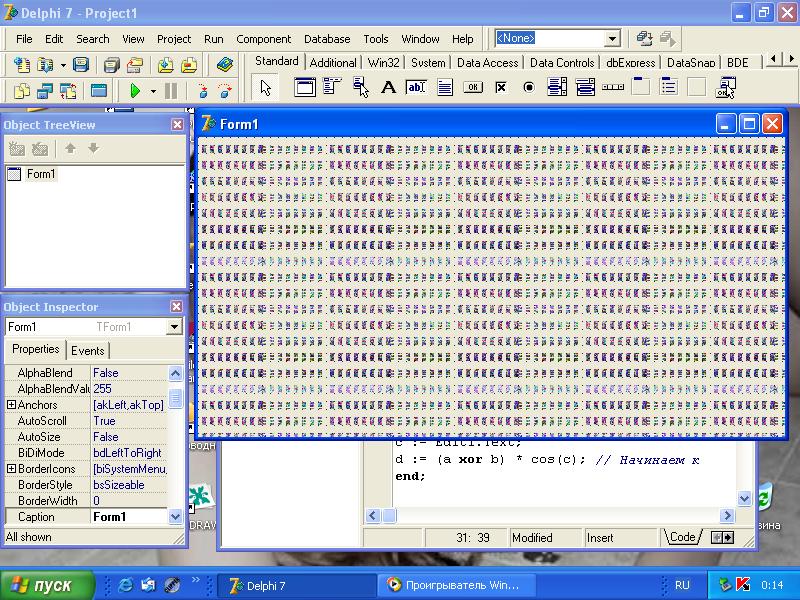Expand the BorderIcons property

(x=11, y=468)
